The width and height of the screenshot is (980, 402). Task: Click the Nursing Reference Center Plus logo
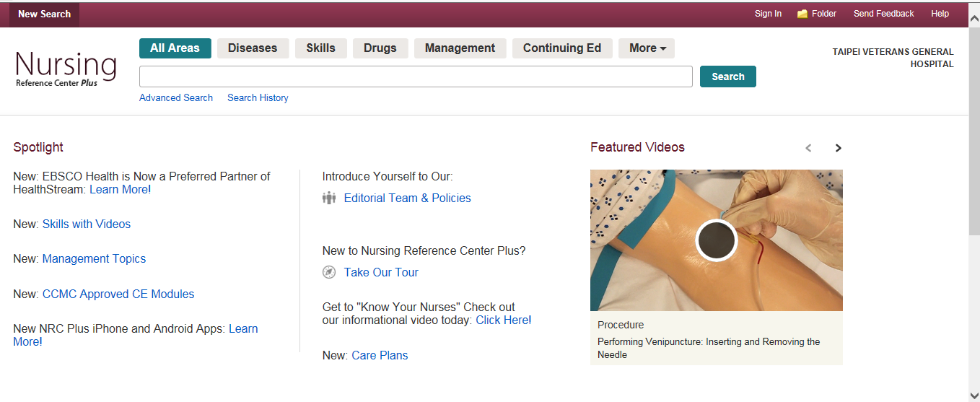(66, 69)
